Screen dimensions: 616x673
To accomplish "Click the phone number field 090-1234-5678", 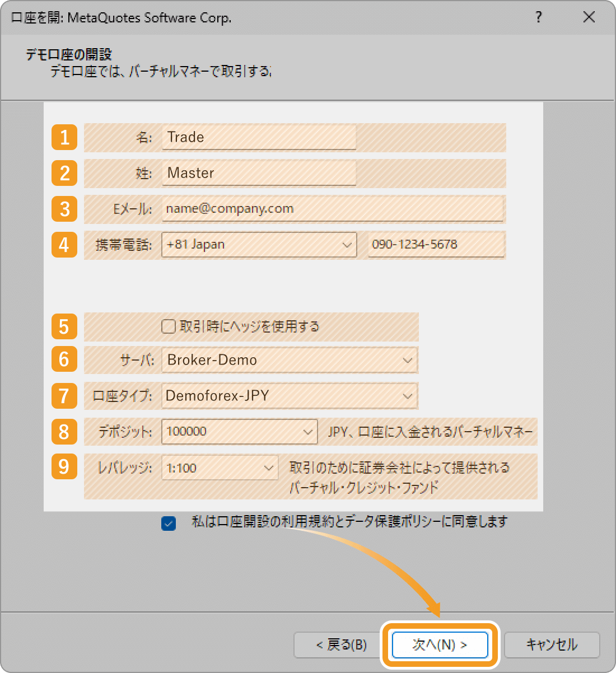I will 436,245.
